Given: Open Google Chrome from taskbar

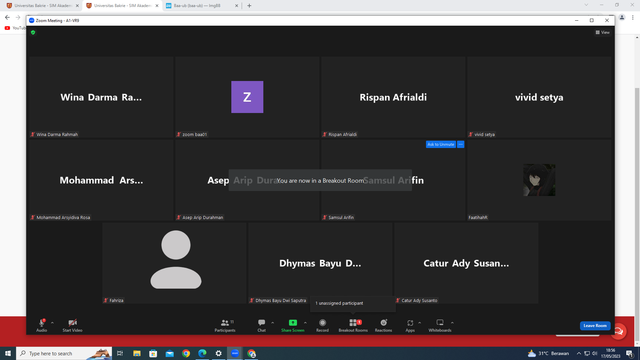Looking at the screenshot, I should pos(186,353).
